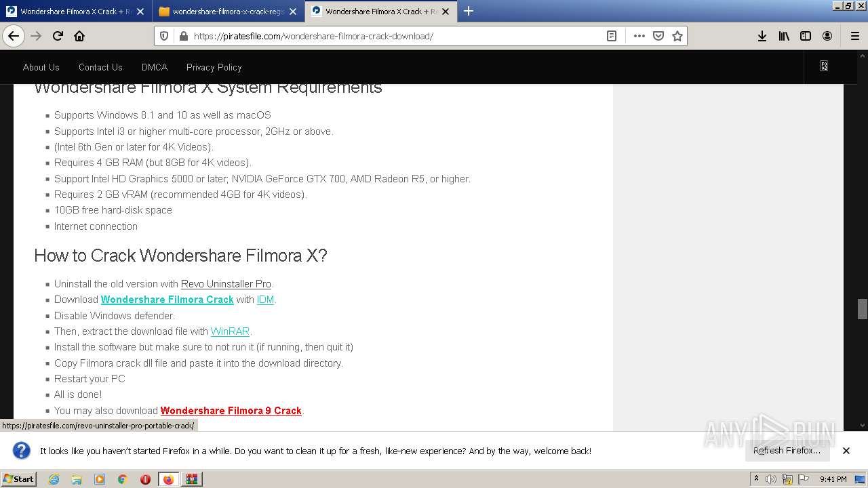Viewport: 868px width, 488px height.
Task: Close the wondershare-filmora-x-crack-regis tab
Action: point(293,12)
